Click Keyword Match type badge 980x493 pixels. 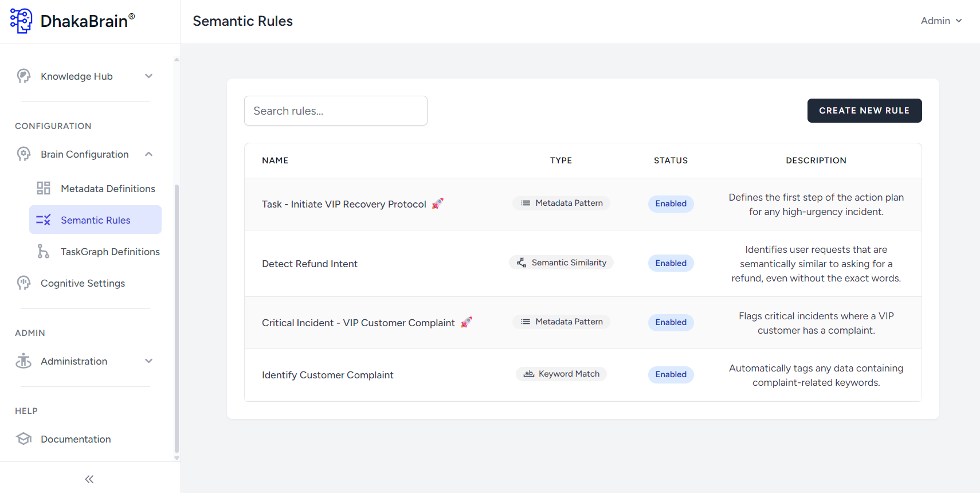(x=561, y=374)
